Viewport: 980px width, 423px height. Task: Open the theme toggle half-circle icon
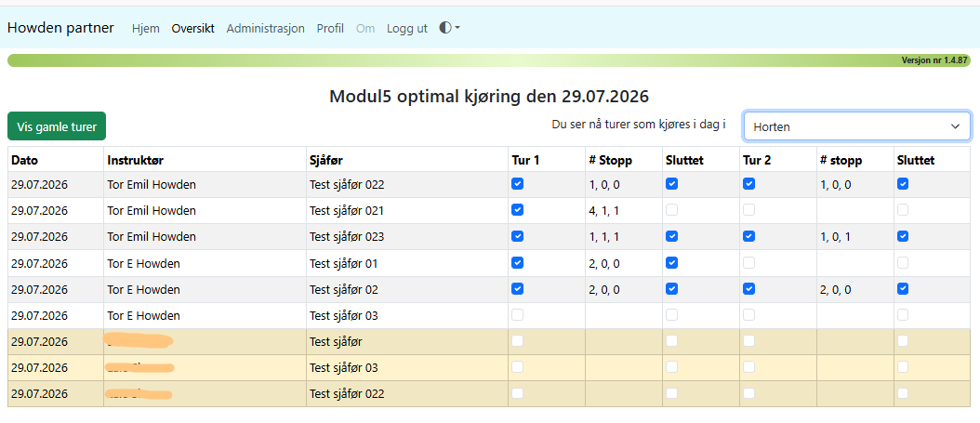click(445, 28)
